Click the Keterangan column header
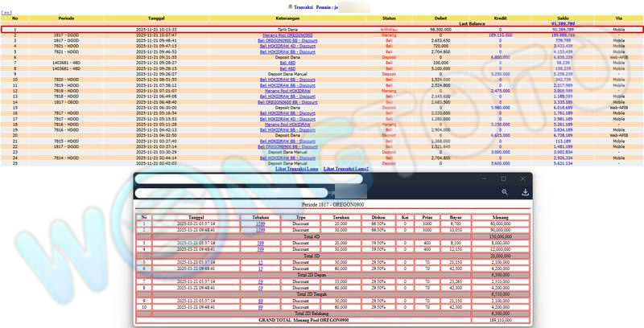Image resolution: width=644 pixels, height=328 pixels. pyautogui.click(x=287, y=18)
